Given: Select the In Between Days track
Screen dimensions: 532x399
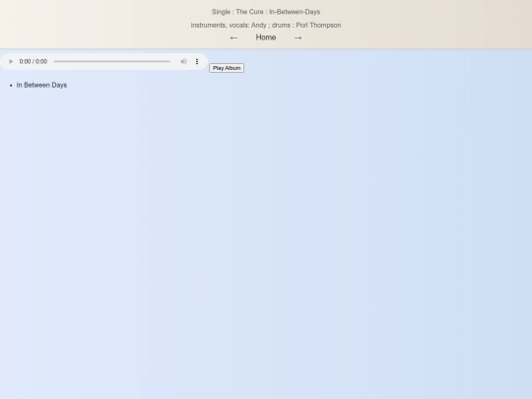Looking at the screenshot, I should (x=41, y=85).
